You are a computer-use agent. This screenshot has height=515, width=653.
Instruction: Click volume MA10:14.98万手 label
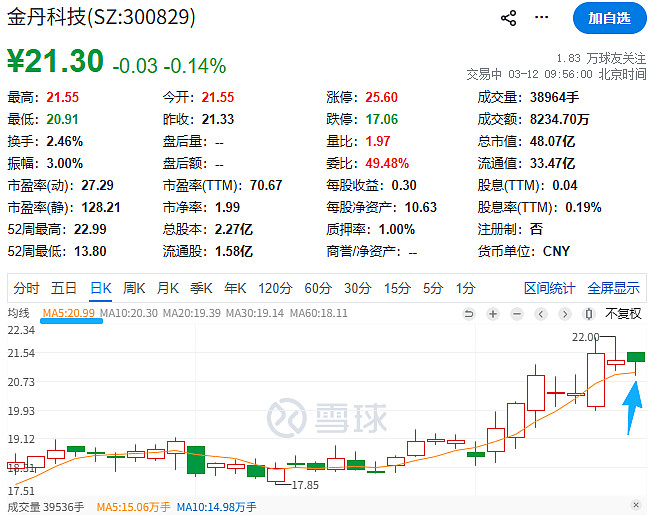217,507
